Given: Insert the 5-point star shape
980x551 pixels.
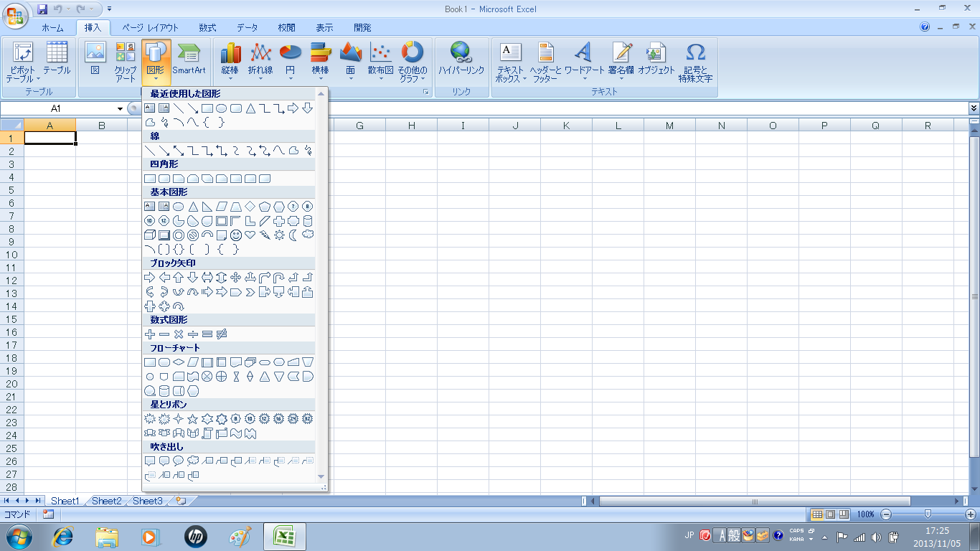Looking at the screenshot, I should point(193,419).
